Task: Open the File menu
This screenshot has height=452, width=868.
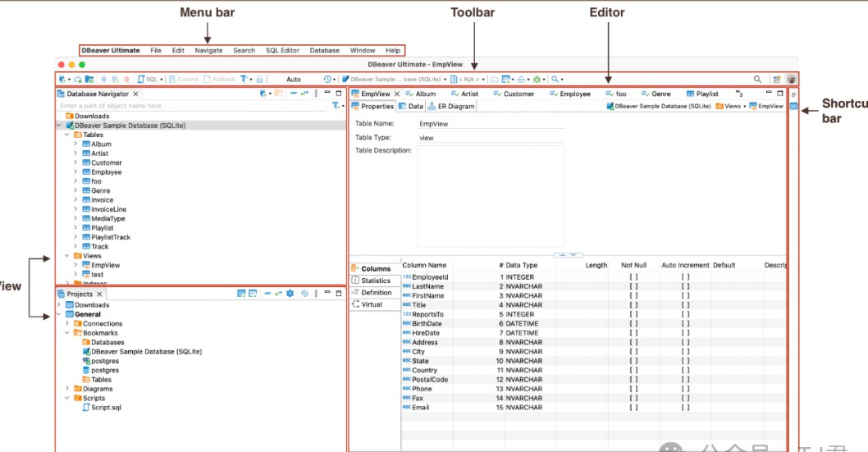Action: 156,50
